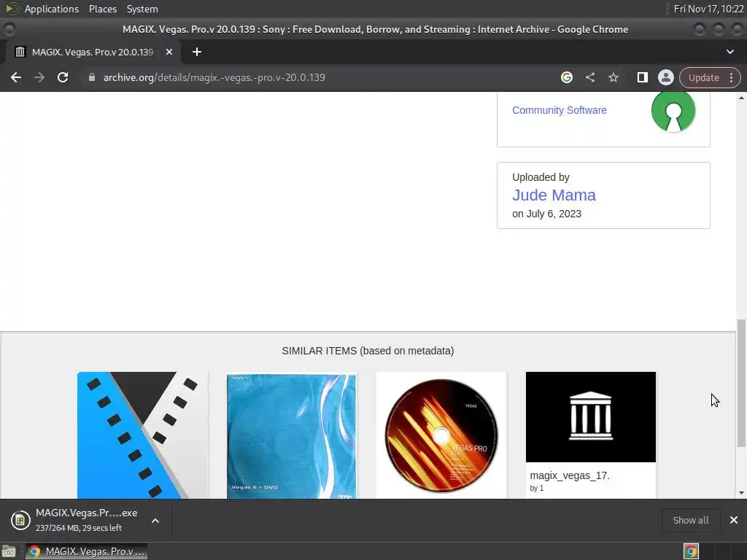Open the Community Software link
Viewport: 747px width, 560px height.
[560, 110]
